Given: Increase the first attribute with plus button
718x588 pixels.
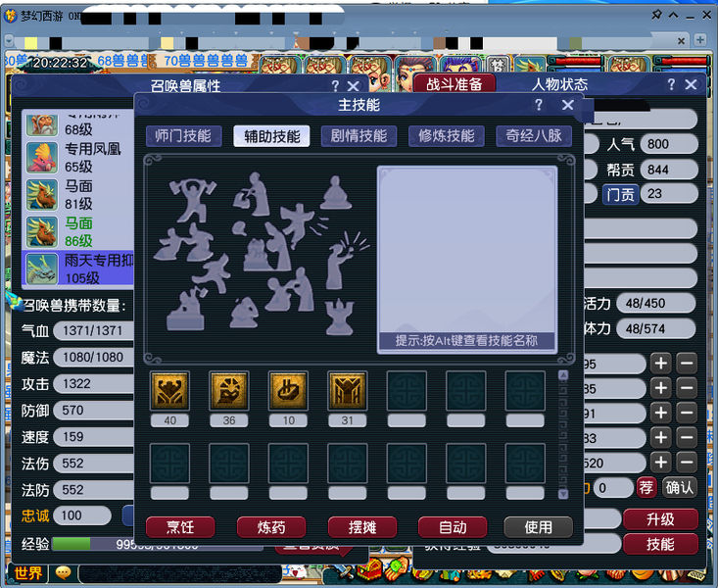Looking at the screenshot, I should (661, 364).
